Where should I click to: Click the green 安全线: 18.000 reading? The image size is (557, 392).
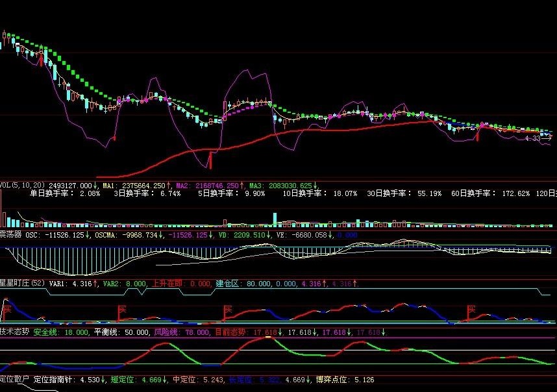click(61, 332)
